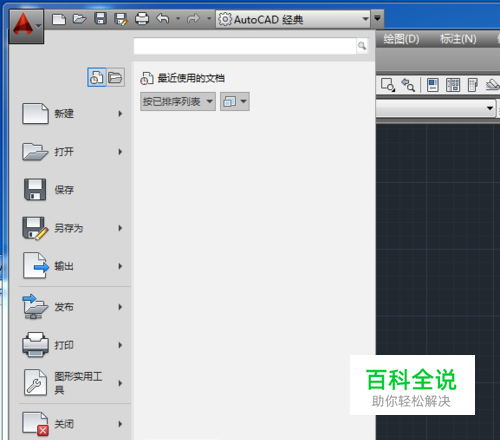Open the document icon size dropdown
Image resolution: width=500 pixels, height=440 pixels.
[235, 101]
